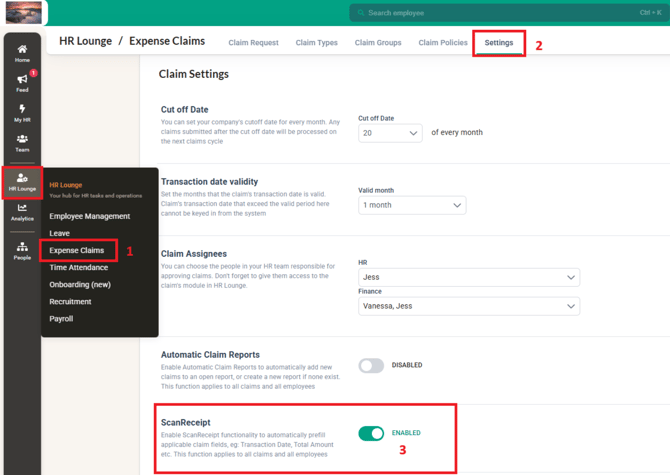Viewport: 670px width, 475px height.
Task: Switch to the Settings tab
Action: [x=499, y=43]
